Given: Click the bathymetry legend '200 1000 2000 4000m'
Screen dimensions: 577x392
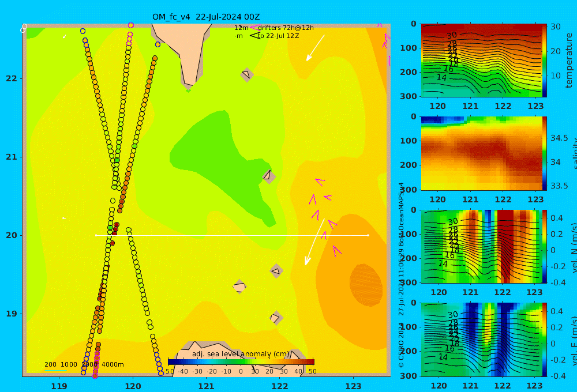Looking at the screenshot, I should [84, 364].
